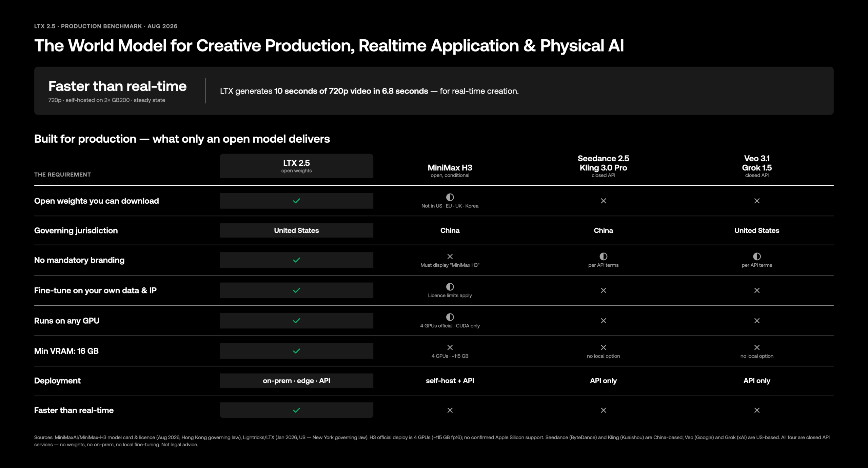The image size is (868, 468).
Task: Click Veo/Grok X in Faster than real-time row
Action: (757, 410)
